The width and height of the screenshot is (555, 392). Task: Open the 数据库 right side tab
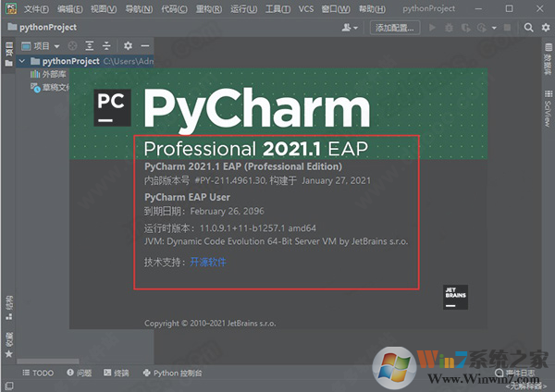click(548, 59)
